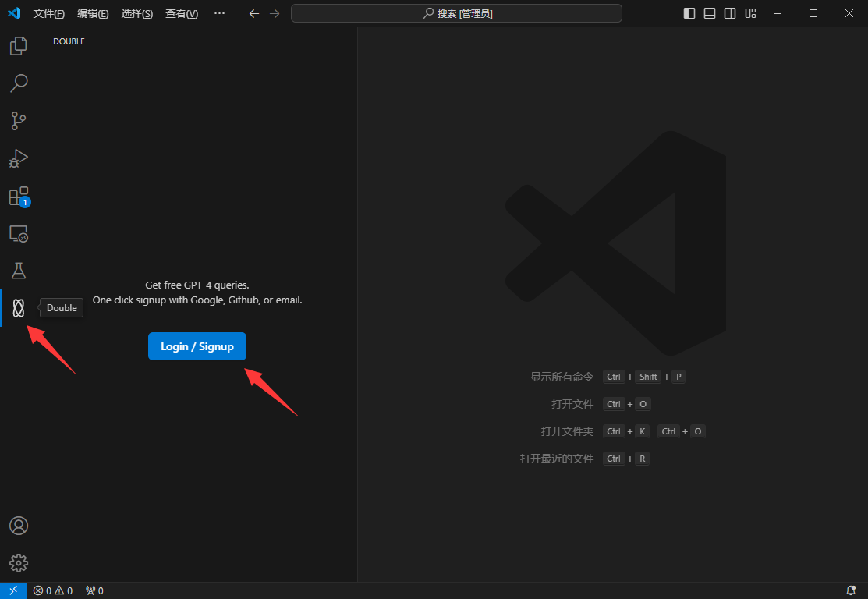Toggle the primary side bar layout icon
This screenshot has height=599, width=868.
[x=689, y=13]
